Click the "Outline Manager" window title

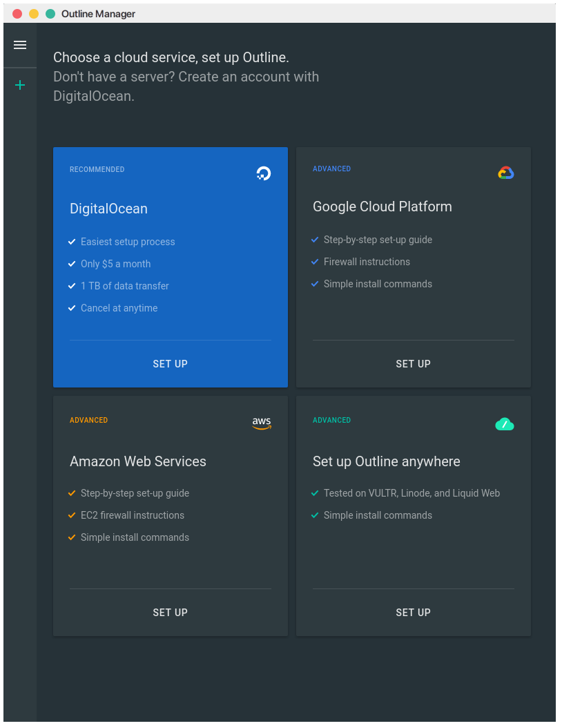coord(99,14)
